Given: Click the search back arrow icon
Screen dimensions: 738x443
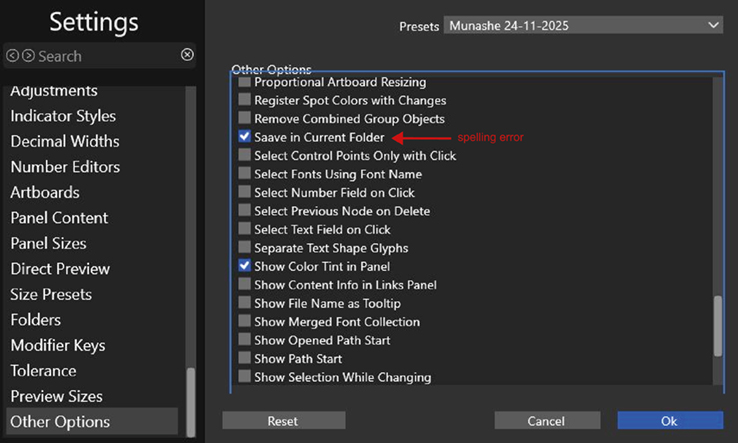Looking at the screenshot, I should 13,56.
